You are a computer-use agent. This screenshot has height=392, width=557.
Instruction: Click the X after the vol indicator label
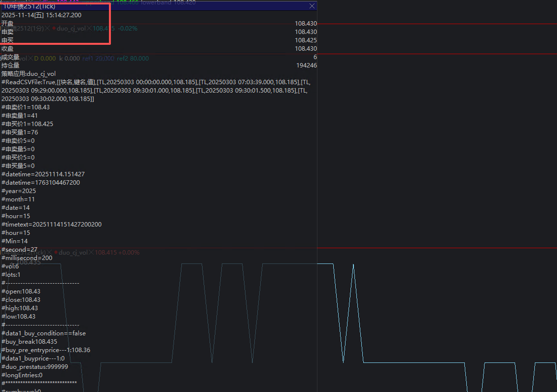30,59
